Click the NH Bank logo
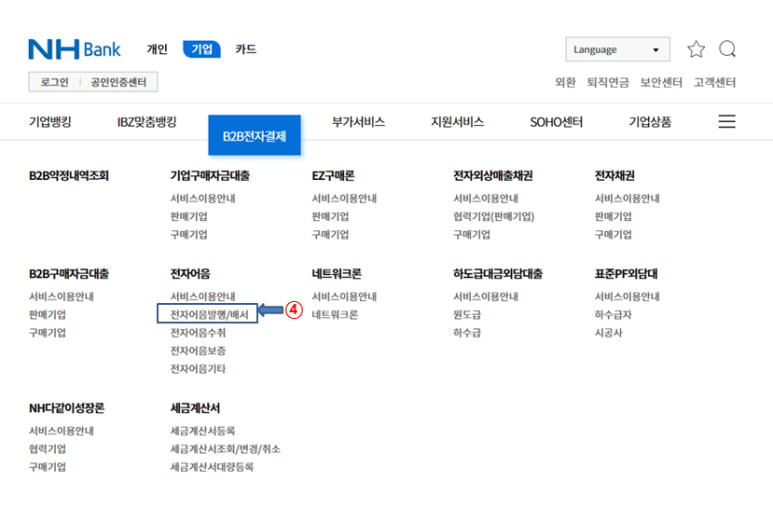Viewport: 773px width, 523px height. [x=74, y=49]
